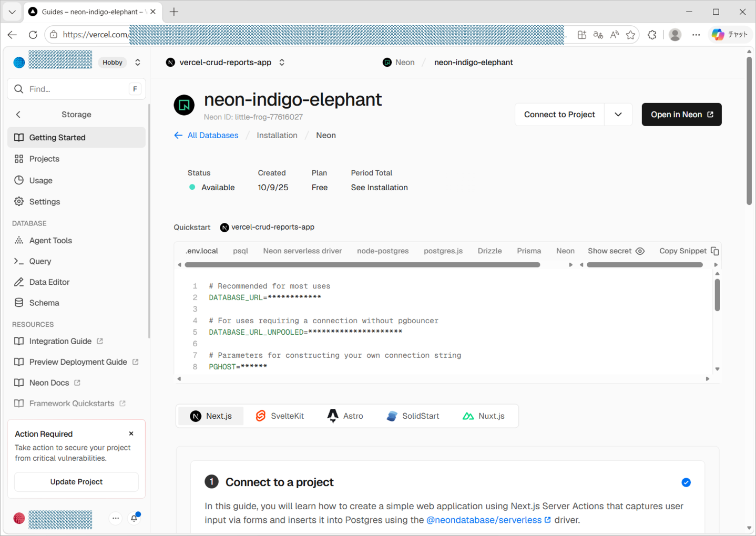Open Schema in the sidebar
Image resolution: width=756 pixels, height=536 pixels.
[x=76, y=303]
